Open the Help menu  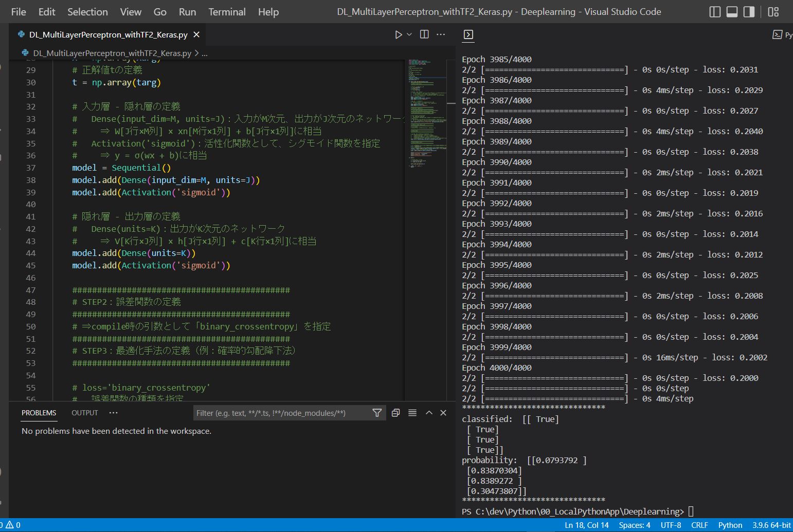(268, 12)
